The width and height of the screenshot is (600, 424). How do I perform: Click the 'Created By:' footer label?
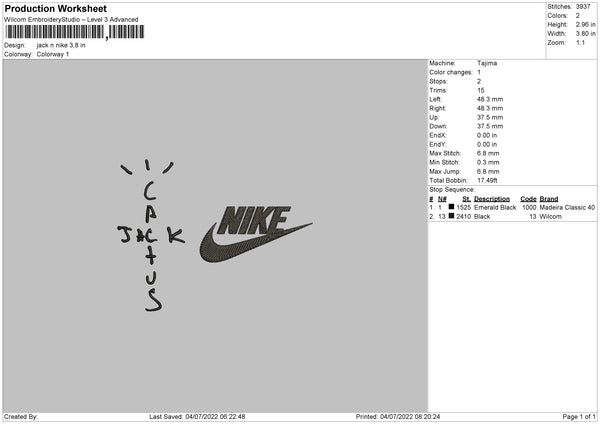click(21, 417)
